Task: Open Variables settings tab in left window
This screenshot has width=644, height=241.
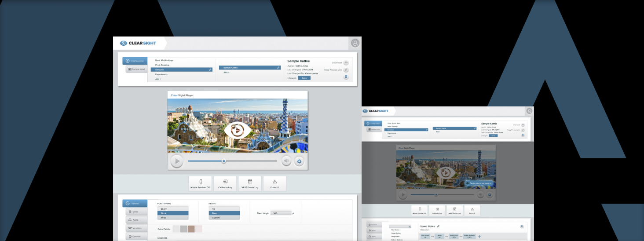Action: [x=136, y=228]
